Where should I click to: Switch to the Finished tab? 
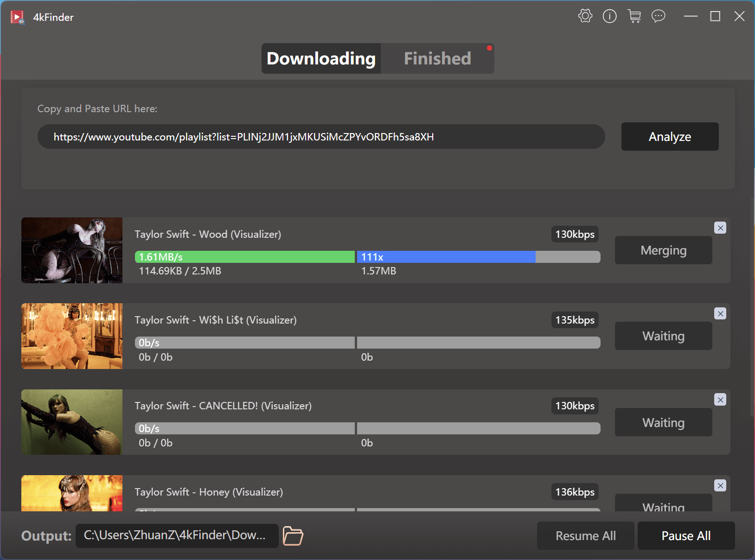[x=437, y=58]
